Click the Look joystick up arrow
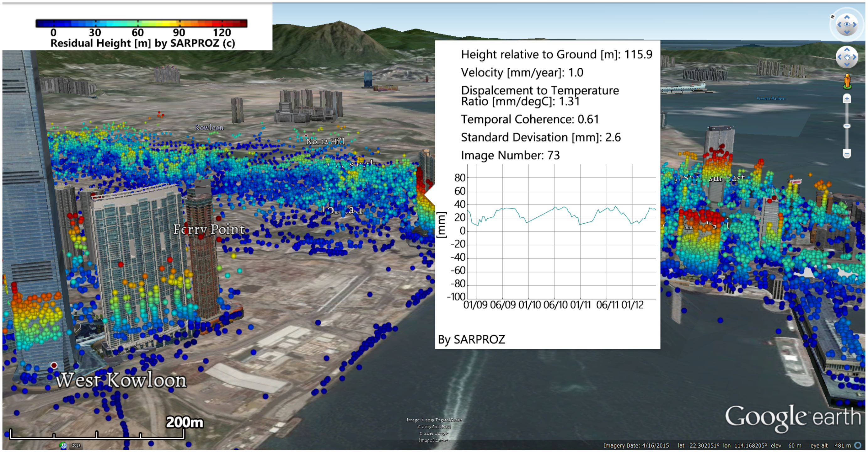The height and width of the screenshot is (452, 868). [x=847, y=17]
